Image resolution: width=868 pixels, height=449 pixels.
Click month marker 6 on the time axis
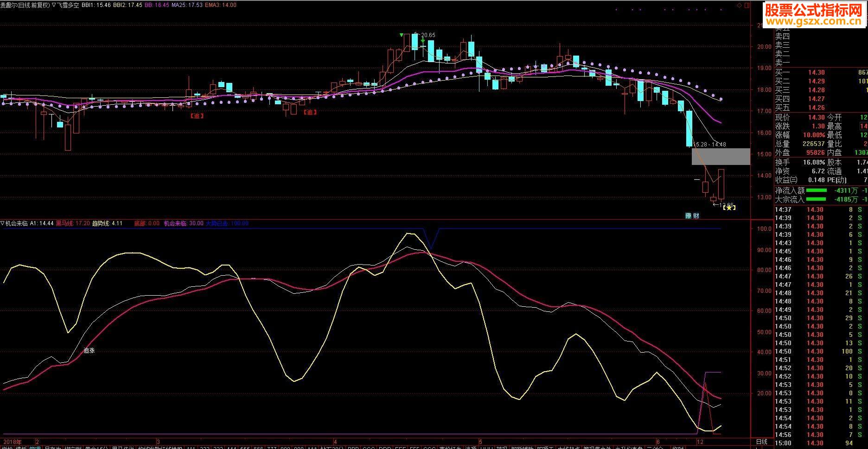[x=657, y=442]
